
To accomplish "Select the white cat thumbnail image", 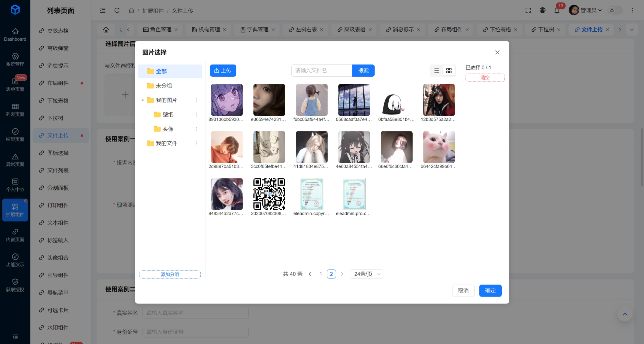I will (439, 147).
